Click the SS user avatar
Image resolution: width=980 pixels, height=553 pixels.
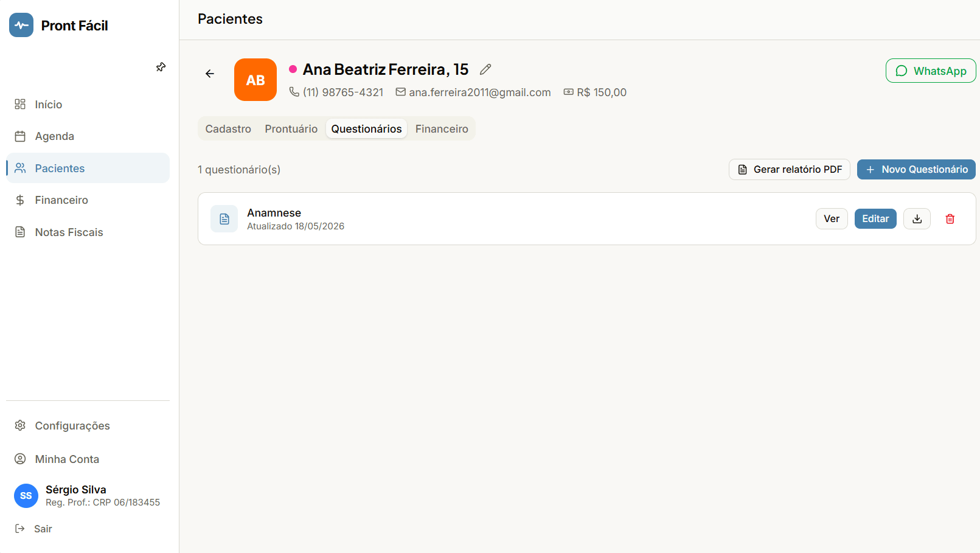pyautogui.click(x=26, y=496)
